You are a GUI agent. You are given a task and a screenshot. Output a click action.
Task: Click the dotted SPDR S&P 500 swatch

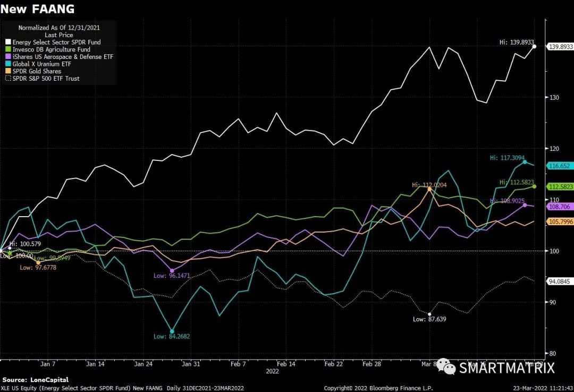(x=9, y=78)
